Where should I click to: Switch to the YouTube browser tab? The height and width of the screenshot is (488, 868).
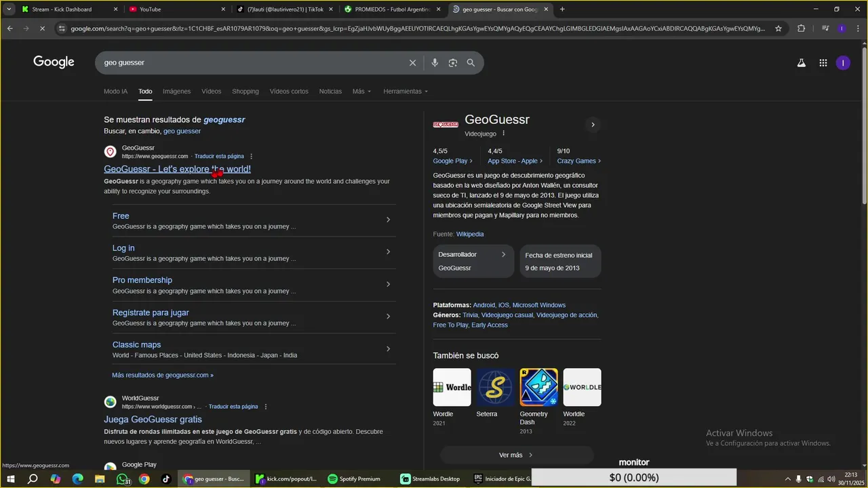176,9
